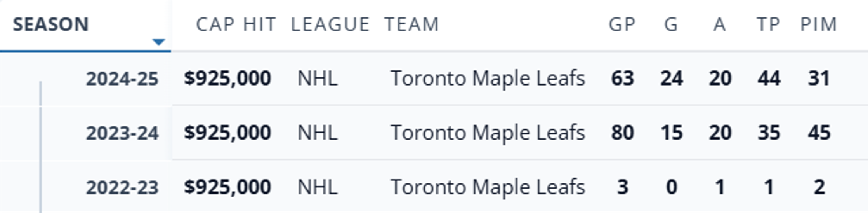Sort by TP total points header
The height and width of the screenshot is (213, 868).
(x=769, y=24)
